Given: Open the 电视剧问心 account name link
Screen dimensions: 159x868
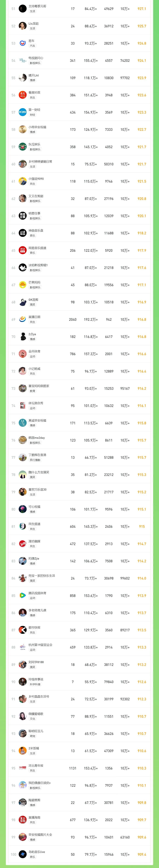Looking at the screenshot, I should pos(36,58).
